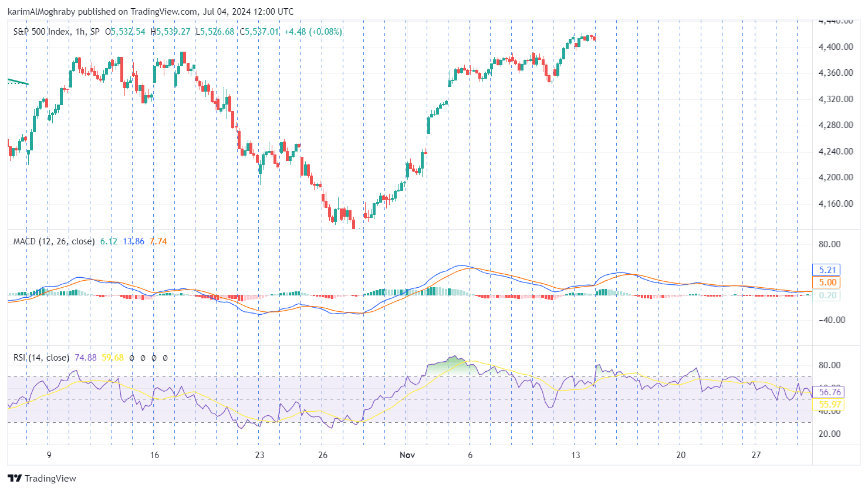Select the open value O5,532.54
Image resolution: width=868 pixels, height=491 pixels.
tap(125, 32)
